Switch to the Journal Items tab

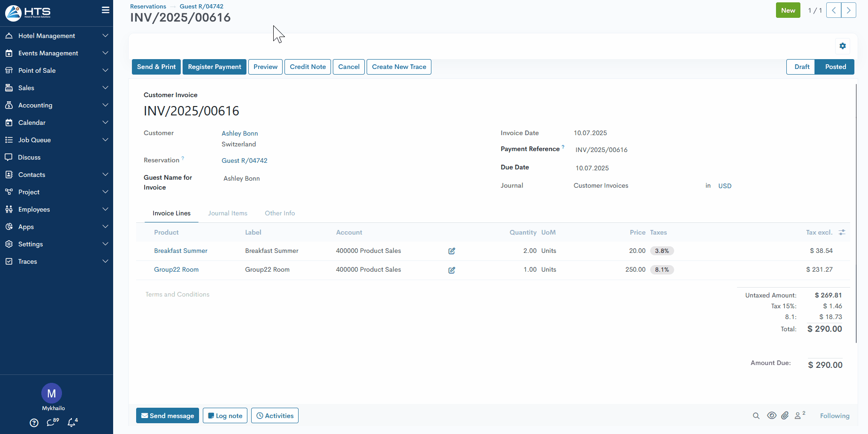coord(228,213)
